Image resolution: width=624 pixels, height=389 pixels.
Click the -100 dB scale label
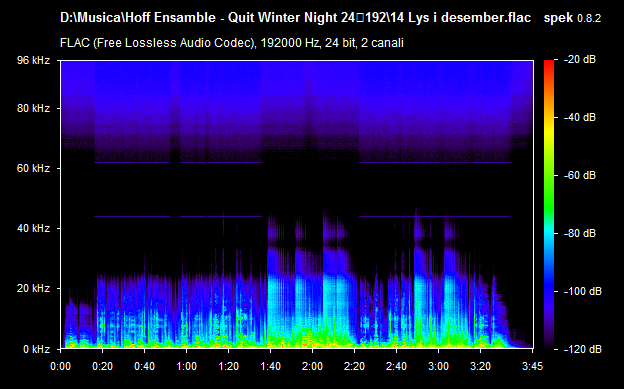pos(583,291)
